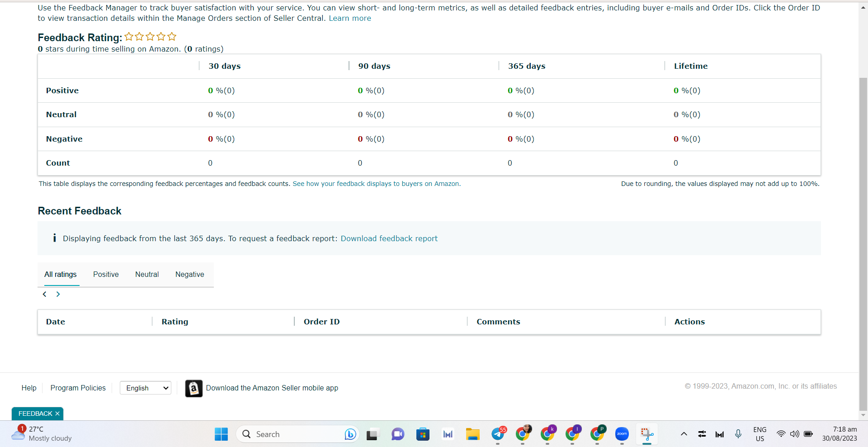Open File Explorer from the taskbar

coord(473,434)
